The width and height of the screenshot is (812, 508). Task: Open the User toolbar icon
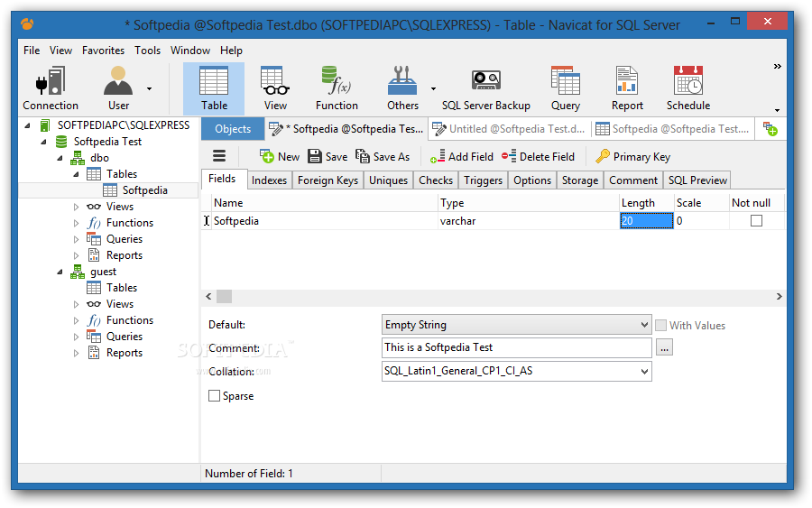coord(118,88)
